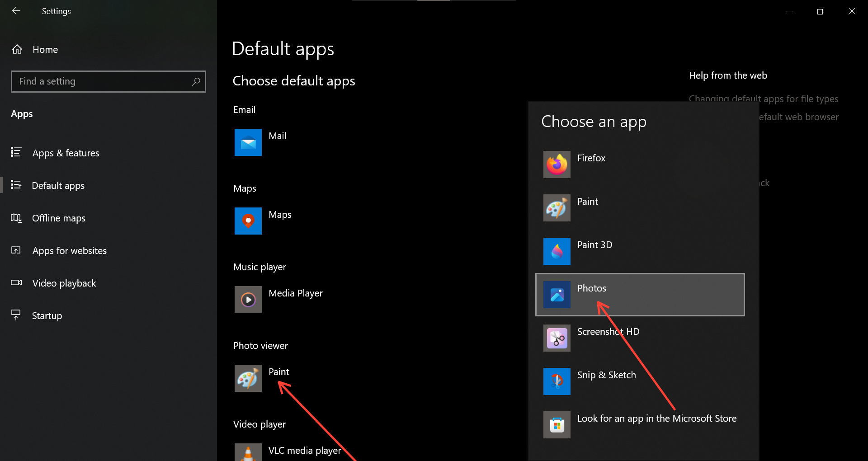
Task: Click the Paint 3D icon
Action: tap(557, 251)
